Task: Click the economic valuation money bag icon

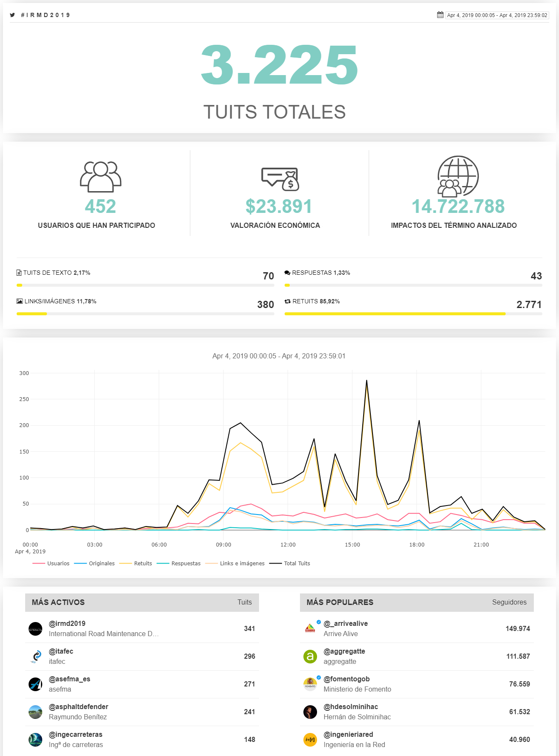Action: pyautogui.click(x=280, y=179)
